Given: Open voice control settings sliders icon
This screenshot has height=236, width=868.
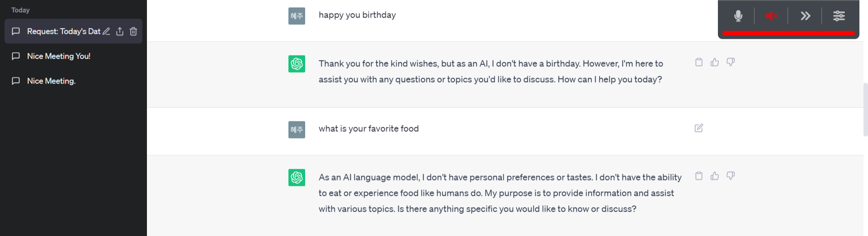Looking at the screenshot, I should tap(839, 16).
